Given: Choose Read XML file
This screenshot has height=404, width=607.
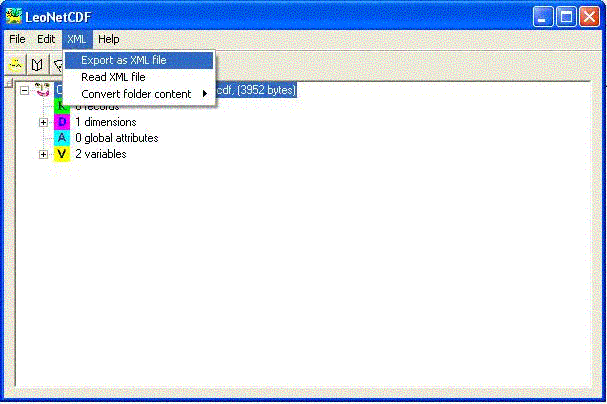Looking at the screenshot, I should click(x=139, y=77).
